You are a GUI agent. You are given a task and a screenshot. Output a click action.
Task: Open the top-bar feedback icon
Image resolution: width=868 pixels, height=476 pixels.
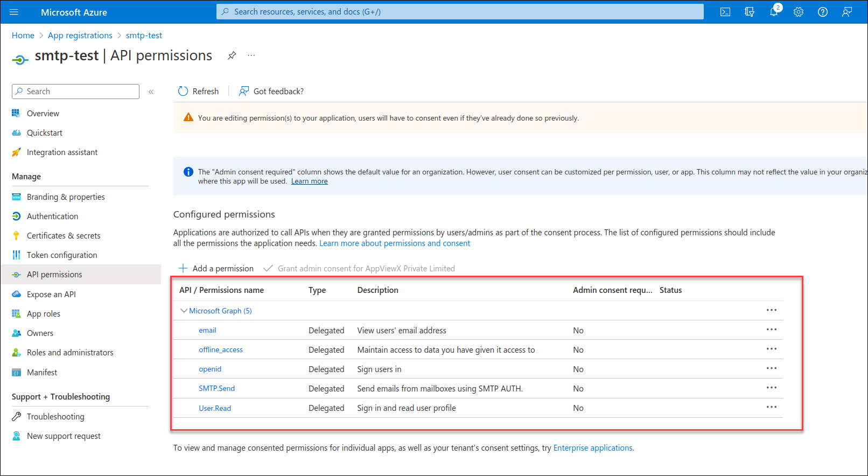pyautogui.click(x=847, y=12)
